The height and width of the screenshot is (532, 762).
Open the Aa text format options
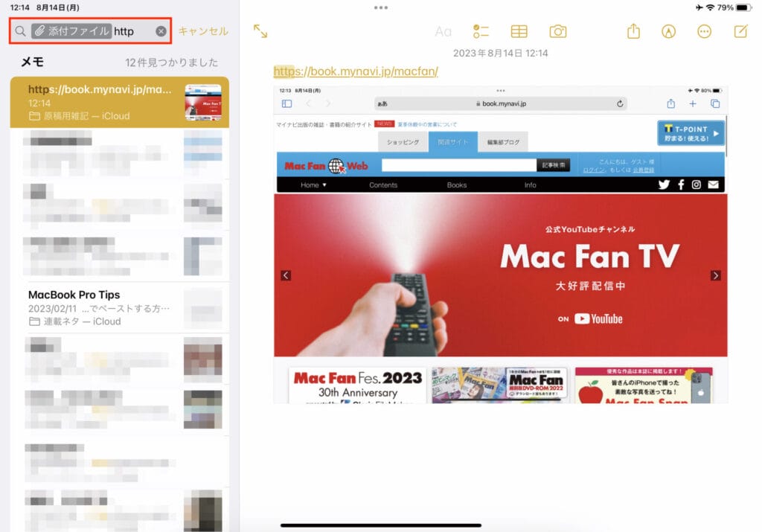(x=443, y=31)
